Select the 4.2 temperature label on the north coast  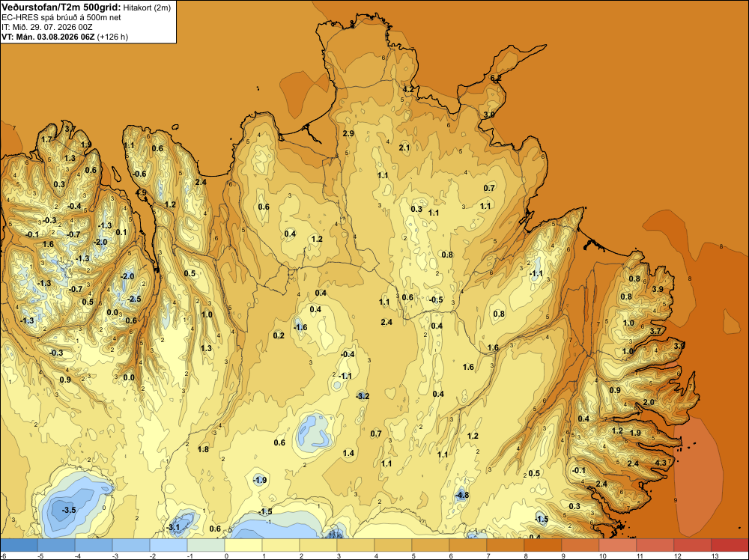point(408,89)
